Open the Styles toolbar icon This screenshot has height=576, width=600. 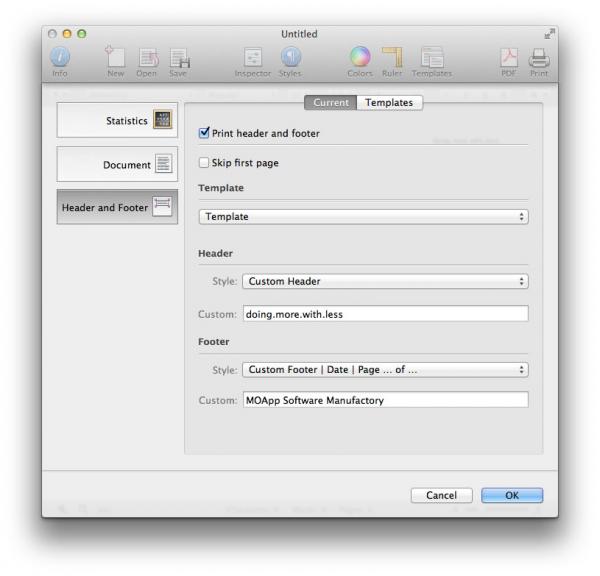[x=291, y=58]
